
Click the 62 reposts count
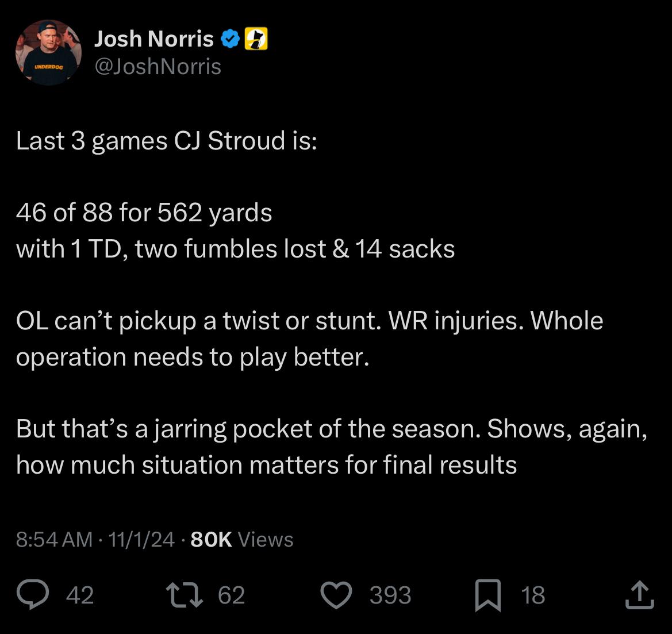pyautogui.click(x=232, y=595)
